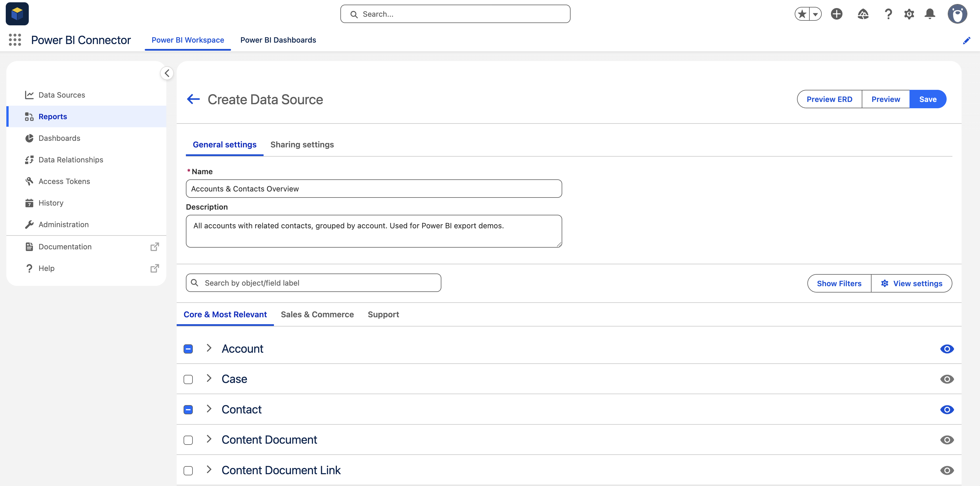Switch to the Support tab
The height and width of the screenshot is (486, 980).
[383, 314]
